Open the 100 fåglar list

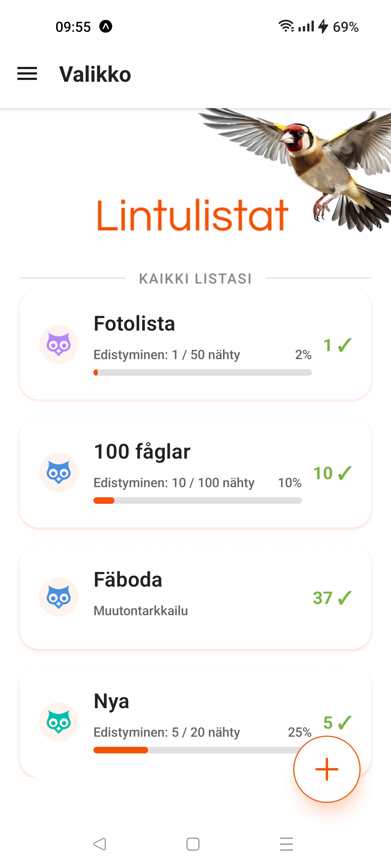click(142, 451)
